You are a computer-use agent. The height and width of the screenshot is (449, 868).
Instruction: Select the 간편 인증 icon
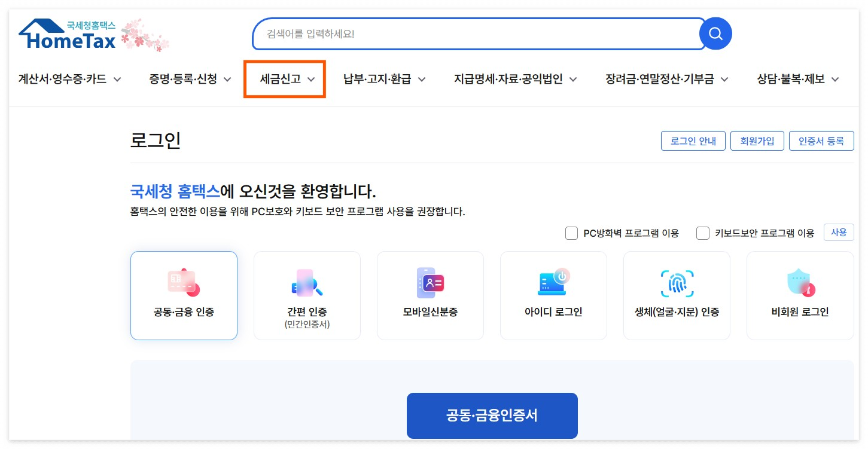(307, 283)
